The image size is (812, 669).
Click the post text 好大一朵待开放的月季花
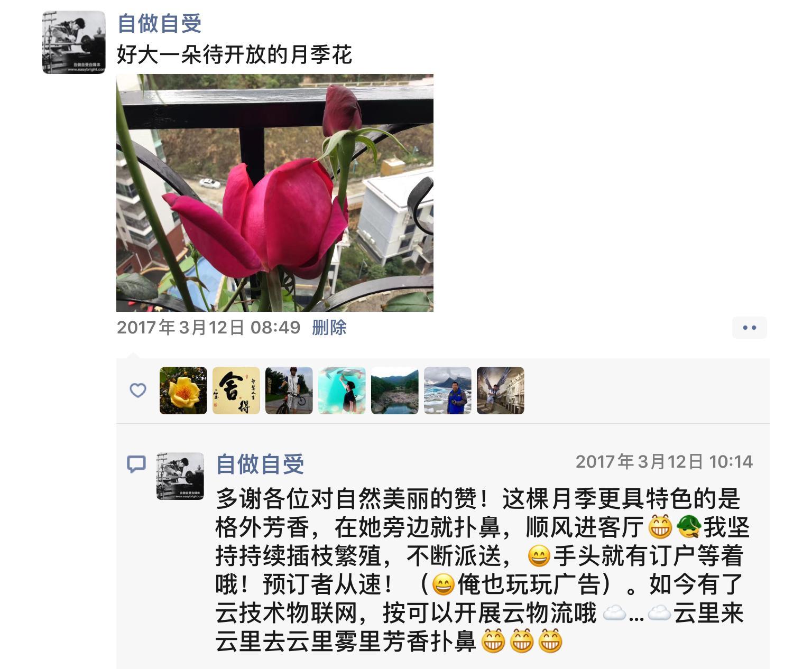coord(234,55)
